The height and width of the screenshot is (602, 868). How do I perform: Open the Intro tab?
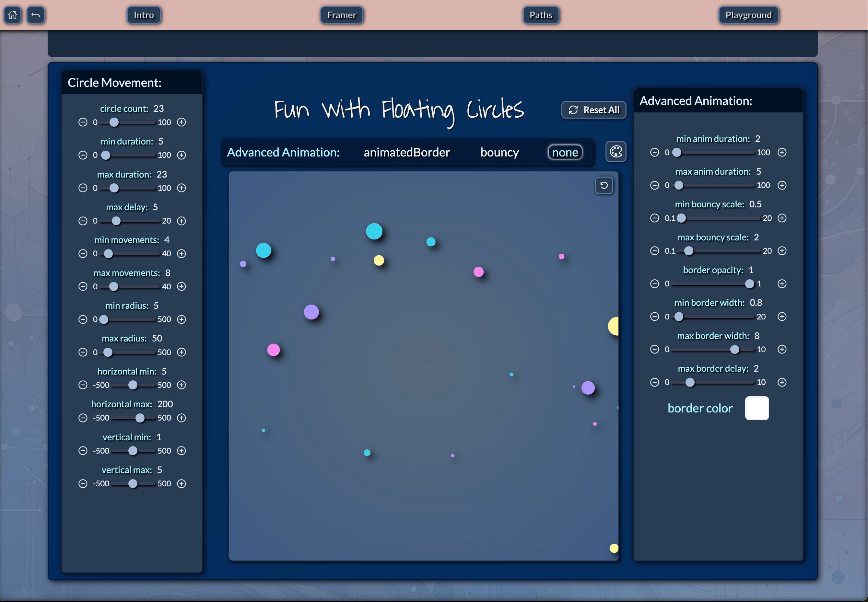click(144, 15)
